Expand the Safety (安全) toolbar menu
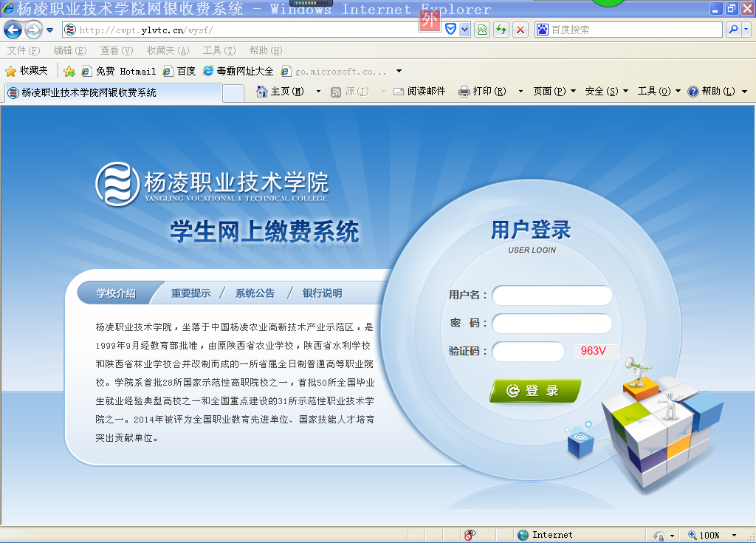The image size is (756, 543). click(x=606, y=92)
